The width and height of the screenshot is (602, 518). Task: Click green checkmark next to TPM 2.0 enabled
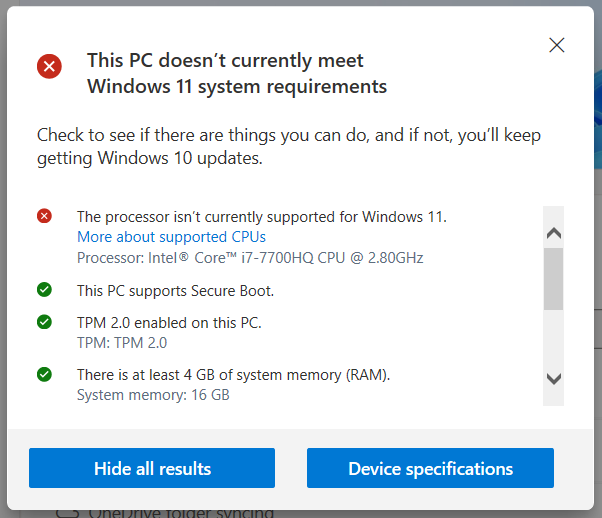pyautogui.click(x=44, y=322)
